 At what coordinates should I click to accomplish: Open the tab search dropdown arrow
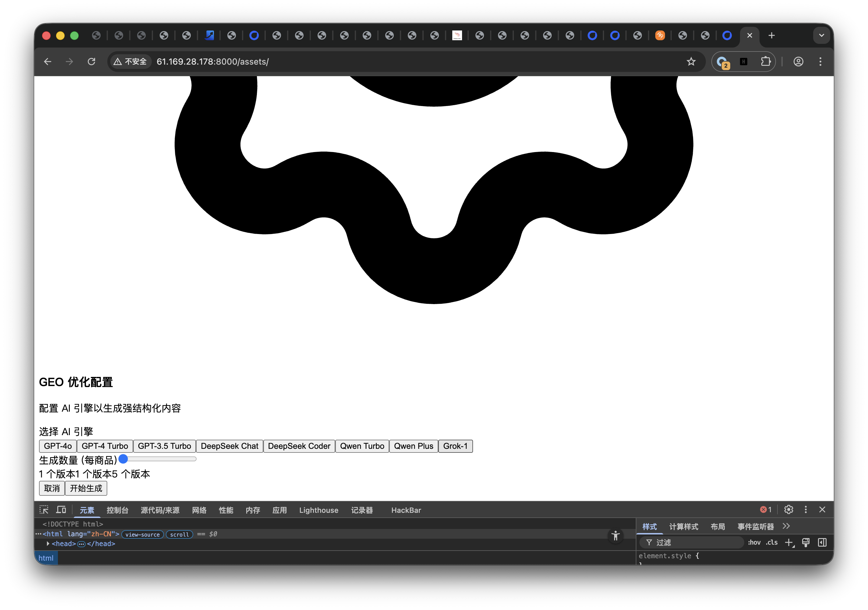821,36
